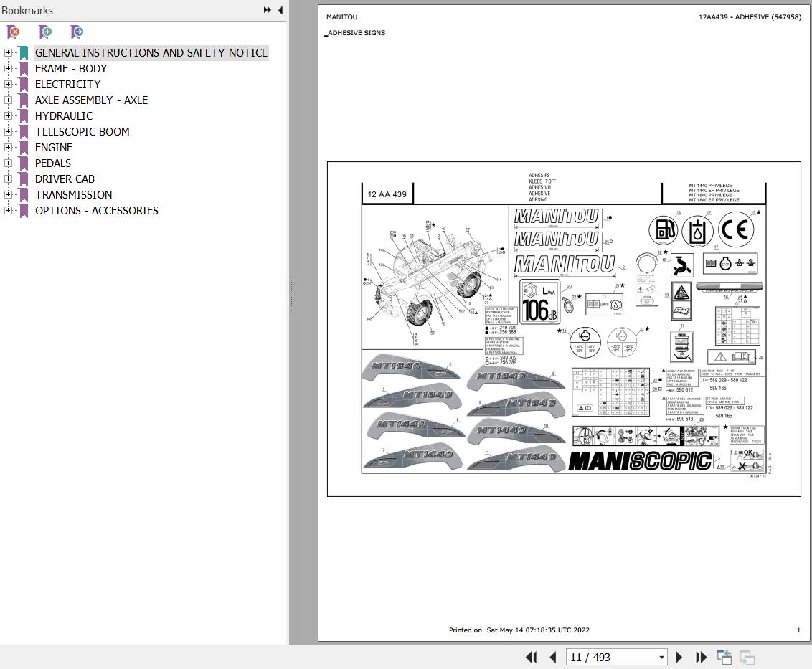
Task: Click the MANISCOPIC logo in the diagram
Action: tap(640, 461)
